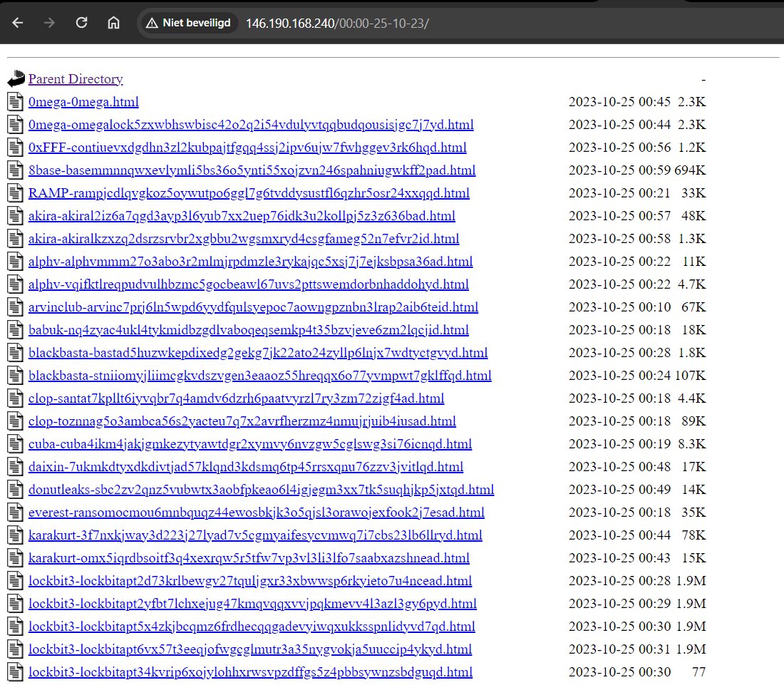Image resolution: width=784 pixels, height=685 pixels.
Task: Click file icon beside the RAMP link
Action: [x=16, y=193]
